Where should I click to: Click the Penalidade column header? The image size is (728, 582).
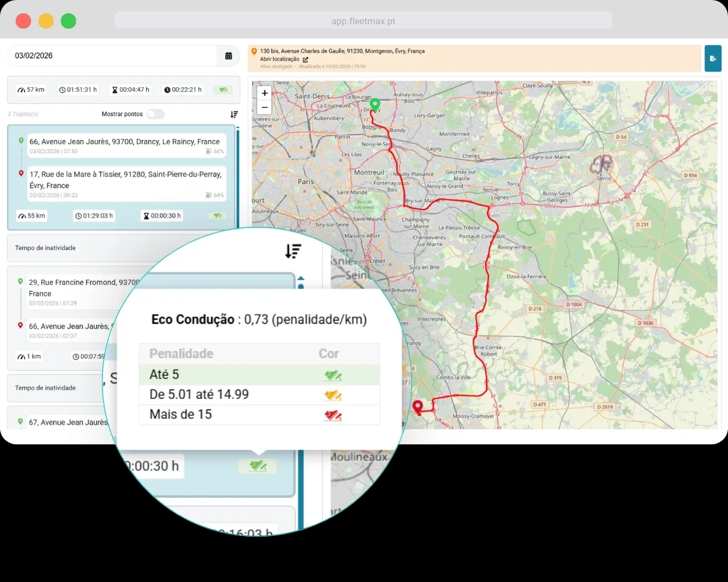[181, 353]
